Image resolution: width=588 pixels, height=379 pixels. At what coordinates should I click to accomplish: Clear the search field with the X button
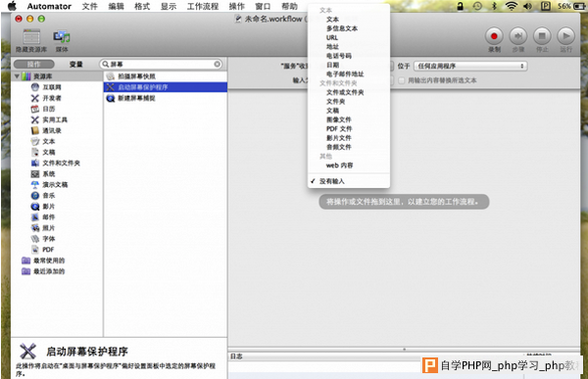click(218, 64)
